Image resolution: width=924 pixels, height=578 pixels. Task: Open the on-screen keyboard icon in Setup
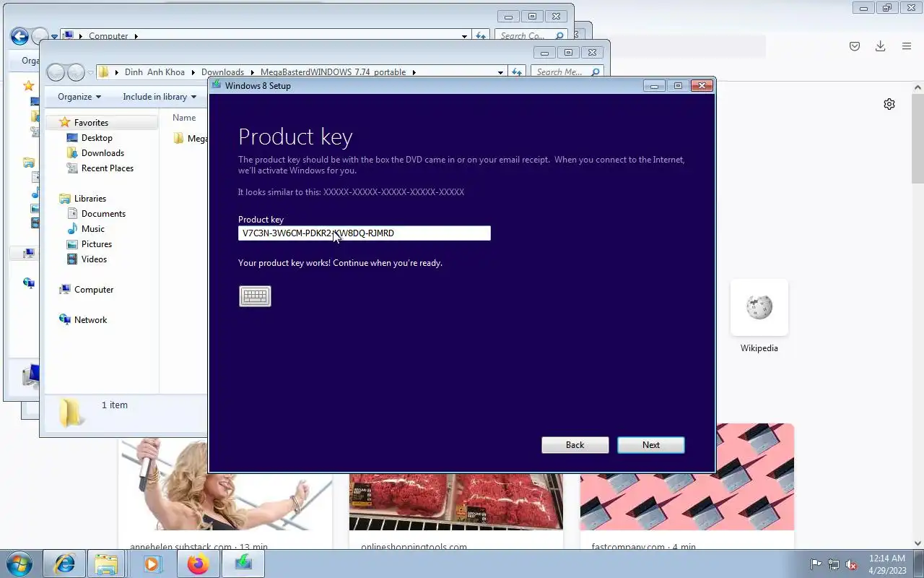[255, 296]
